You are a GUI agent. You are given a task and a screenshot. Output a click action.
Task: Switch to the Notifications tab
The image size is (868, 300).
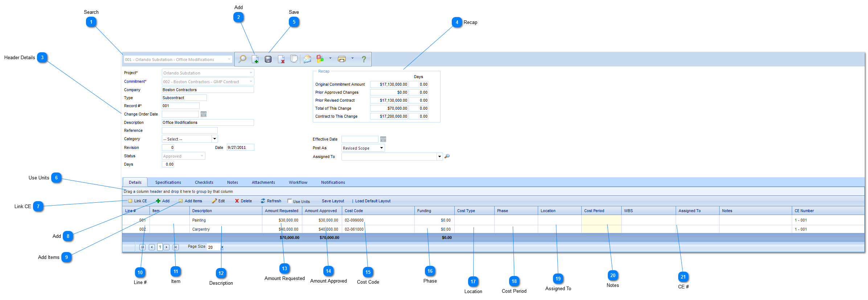(333, 182)
